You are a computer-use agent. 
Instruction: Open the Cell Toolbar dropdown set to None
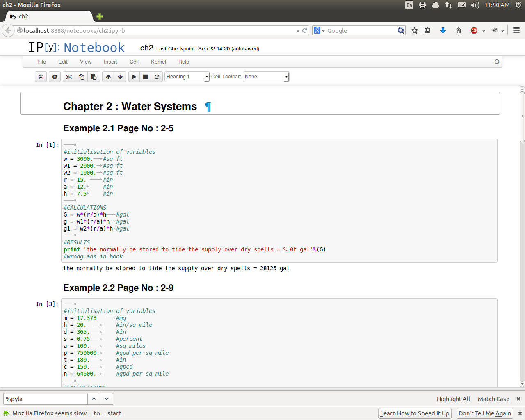(266, 77)
